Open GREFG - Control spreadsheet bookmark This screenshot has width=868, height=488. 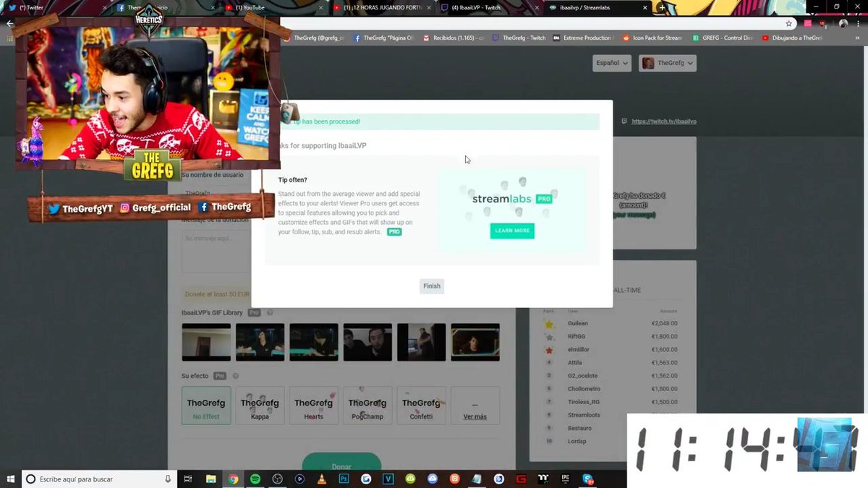click(722, 38)
